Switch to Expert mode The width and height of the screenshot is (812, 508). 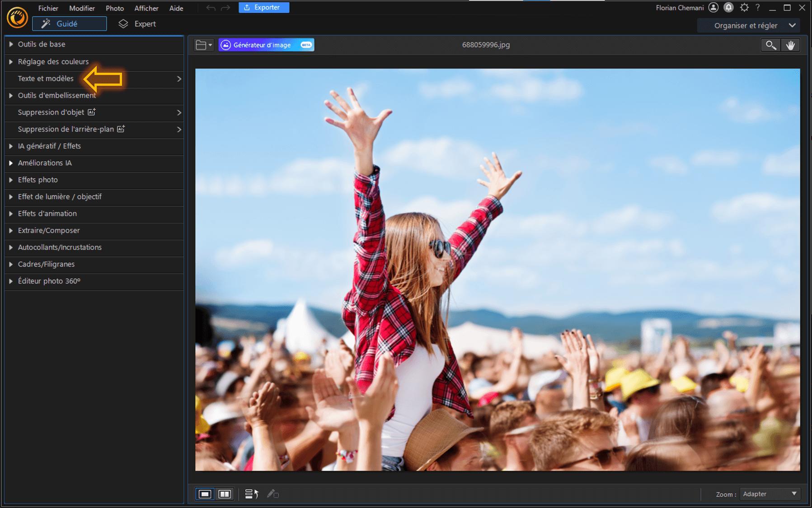(x=137, y=24)
